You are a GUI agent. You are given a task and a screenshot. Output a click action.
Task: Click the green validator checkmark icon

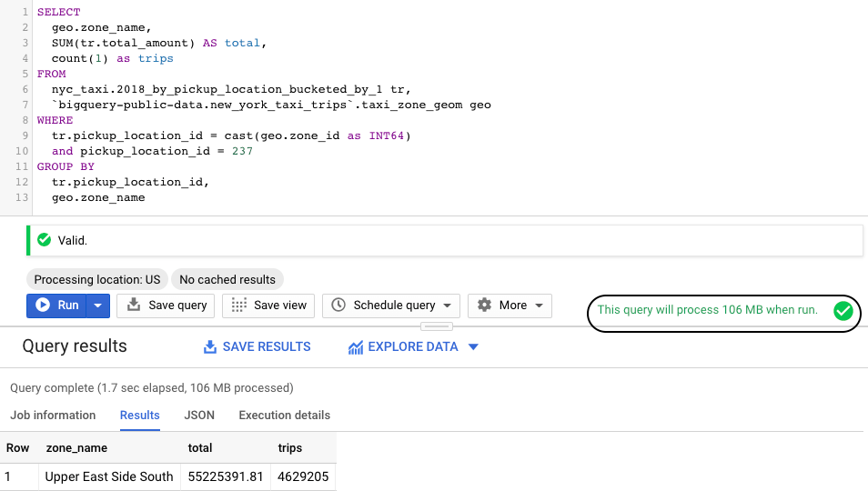[x=843, y=311]
